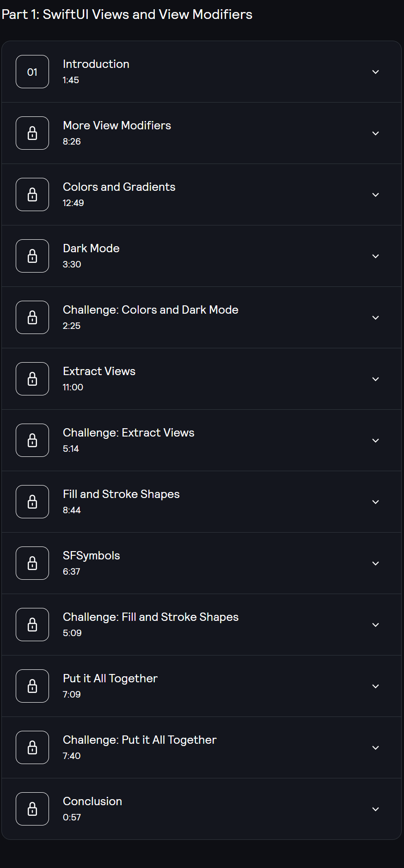
Task: Click the 01 episode number badge
Action: tap(32, 72)
